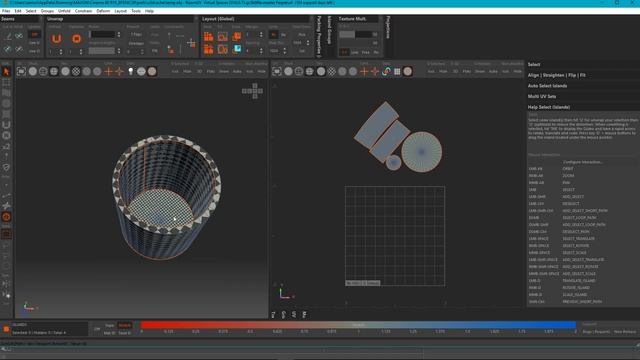640x360 pixels.
Task: Open the Select menu
Action: (x=31, y=11)
